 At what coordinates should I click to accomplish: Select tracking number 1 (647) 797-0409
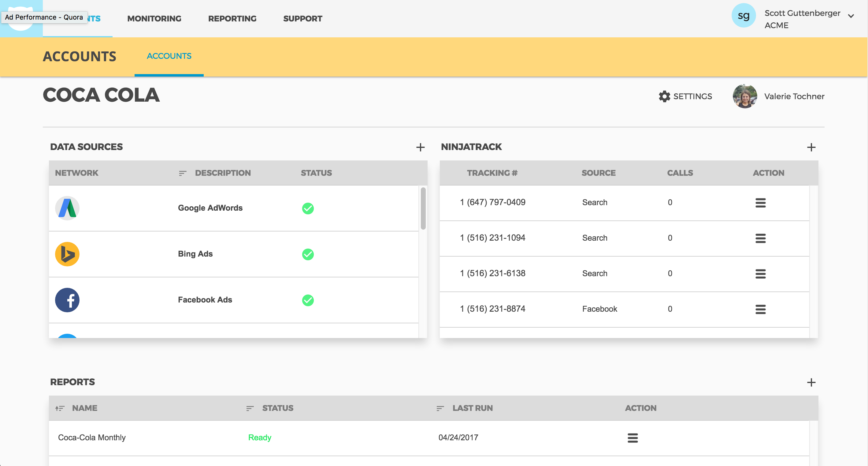click(492, 202)
